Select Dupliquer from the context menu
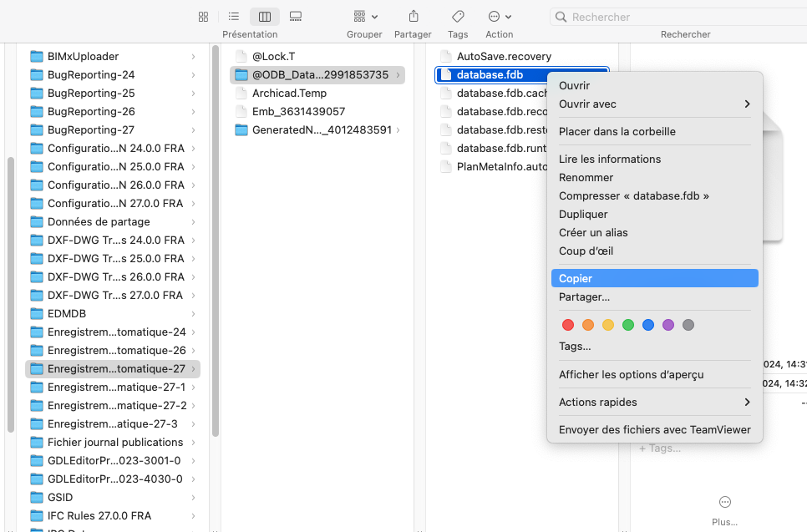The width and height of the screenshot is (807, 532). (x=655, y=214)
